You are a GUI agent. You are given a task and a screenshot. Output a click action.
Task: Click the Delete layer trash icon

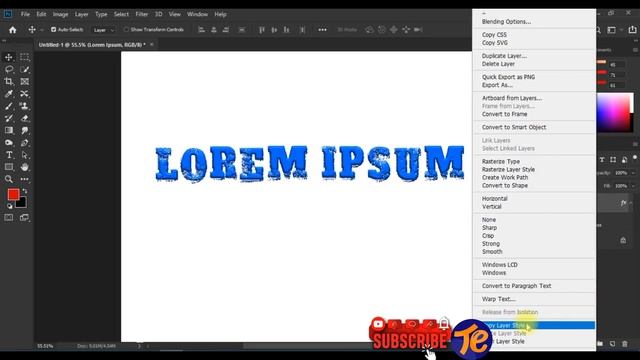click(625, 344)
